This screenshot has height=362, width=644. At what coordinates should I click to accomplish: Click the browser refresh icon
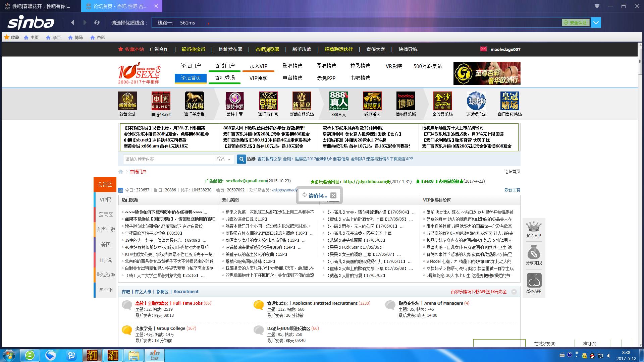97,22
